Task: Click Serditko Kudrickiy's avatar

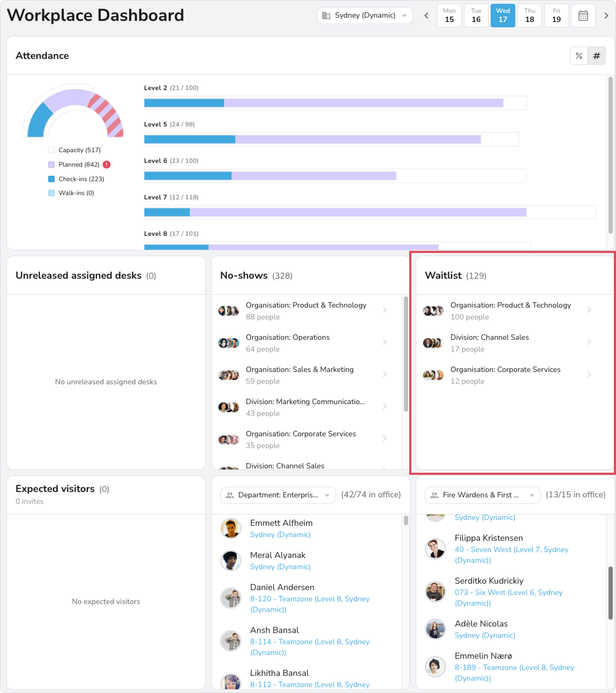Action: coord(435,591)
